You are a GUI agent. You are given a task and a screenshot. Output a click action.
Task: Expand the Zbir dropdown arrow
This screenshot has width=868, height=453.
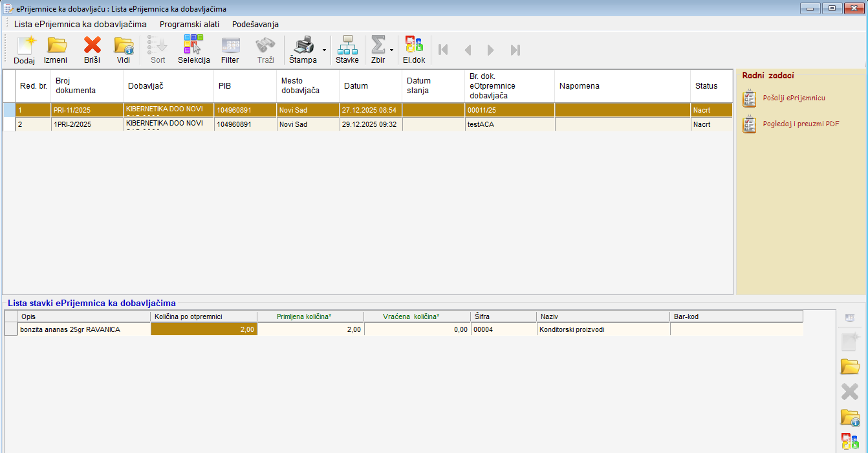[x=391, y=50]
